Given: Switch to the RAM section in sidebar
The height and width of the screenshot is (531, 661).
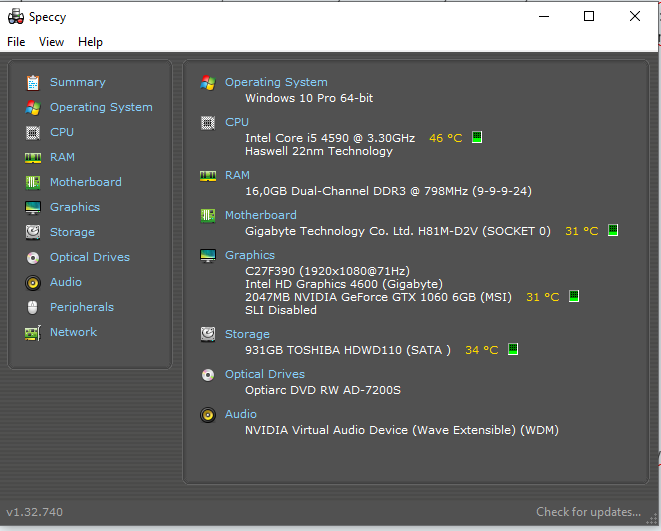Looking at the screenshot, I should click(62, 157).
